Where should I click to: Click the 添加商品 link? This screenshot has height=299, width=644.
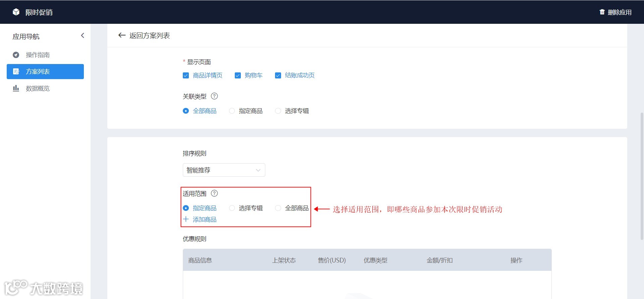point(205,220)
